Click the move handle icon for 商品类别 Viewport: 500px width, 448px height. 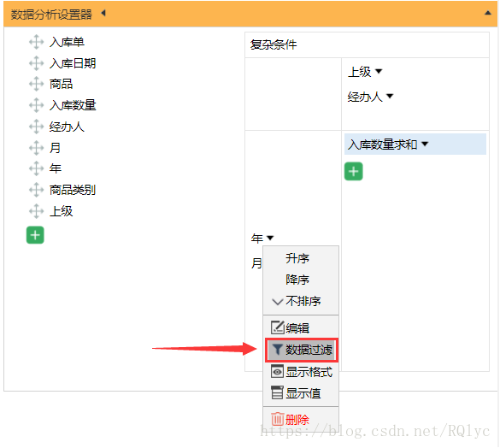point(37,190)
